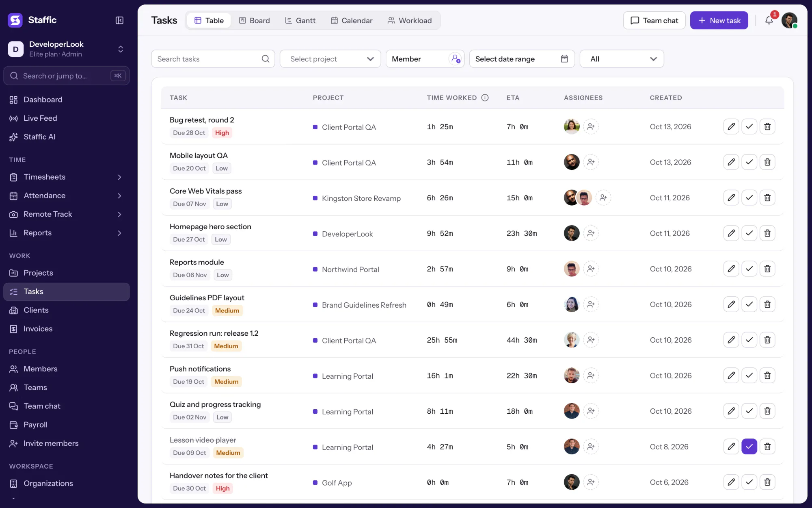This screenshot has height=508, width=812.
Task: Open the Member picker icon
Action: click(456, 59)
